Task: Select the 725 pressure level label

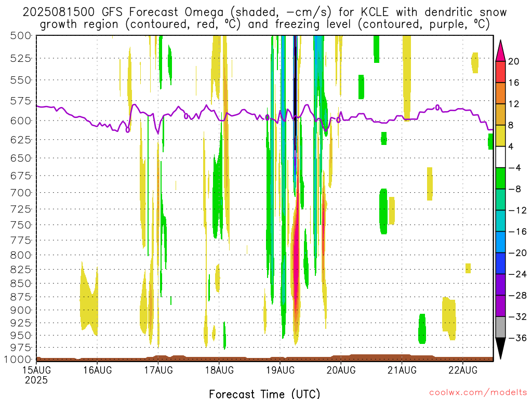Action: (21, 209)
